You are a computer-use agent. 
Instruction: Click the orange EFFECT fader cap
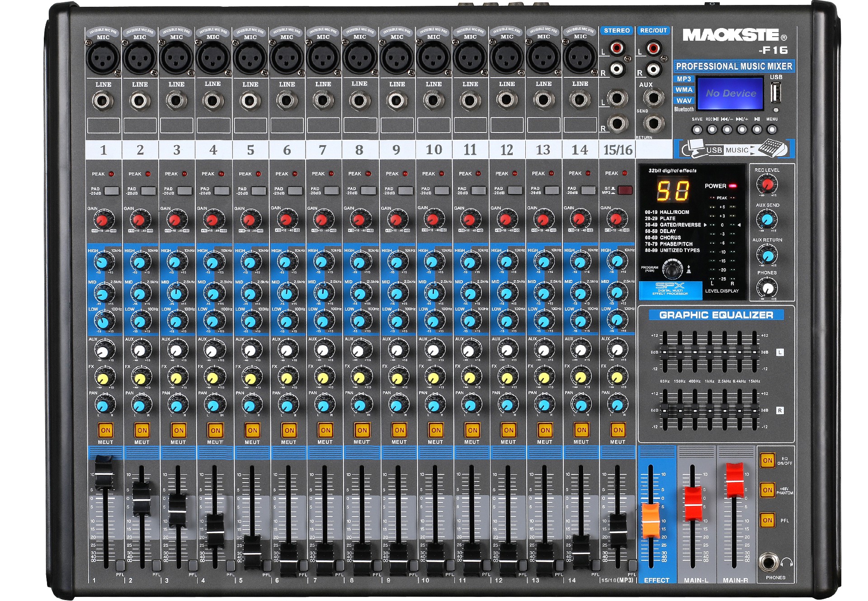(651, 520)
